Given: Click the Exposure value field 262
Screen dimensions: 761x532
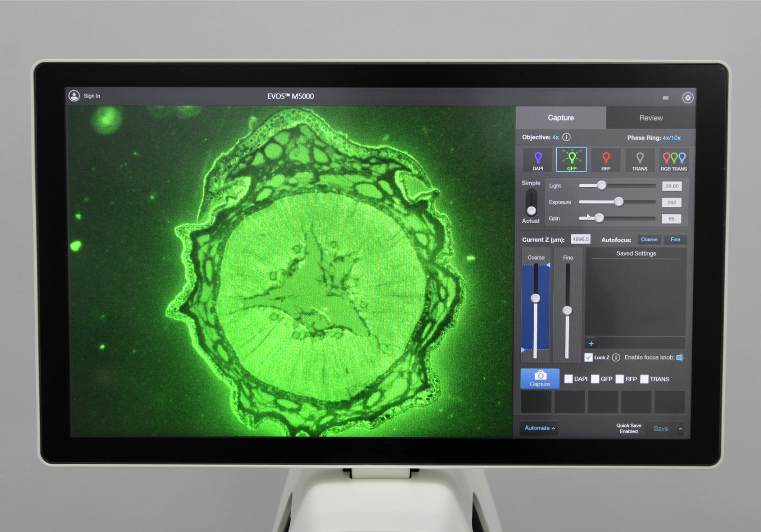Looking at the screenshot, I should 672,203.
